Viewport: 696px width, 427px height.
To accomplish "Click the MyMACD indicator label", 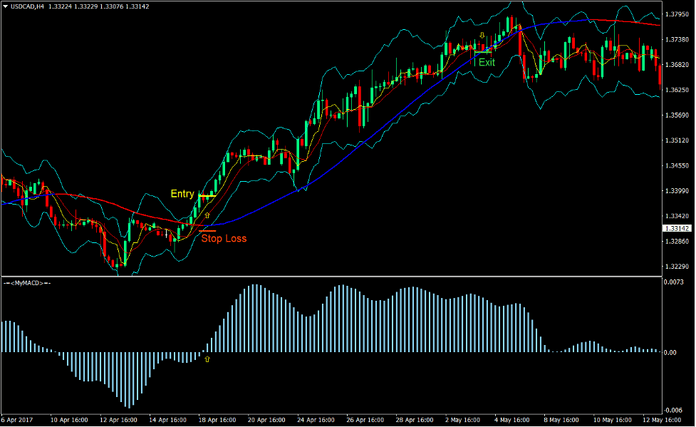I will (27, 283).
